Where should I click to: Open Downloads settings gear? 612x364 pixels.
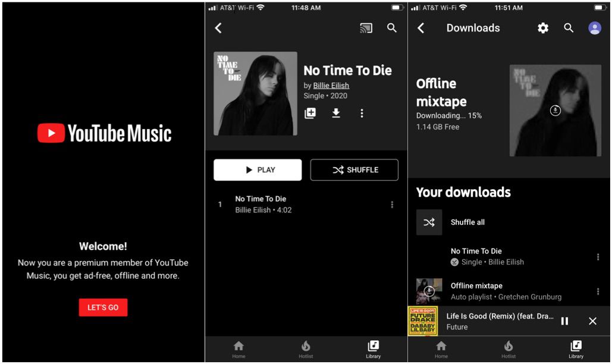(543, 28)
